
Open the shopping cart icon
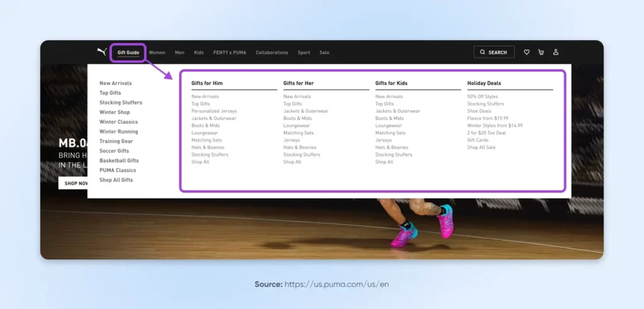click(x=541, y=52)
